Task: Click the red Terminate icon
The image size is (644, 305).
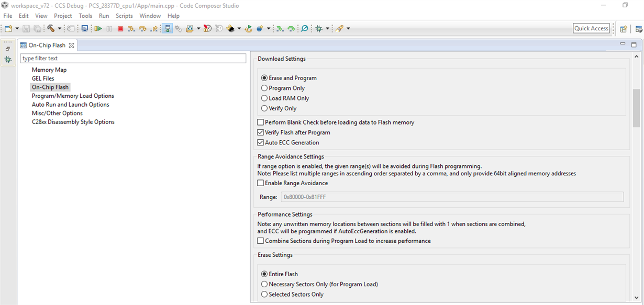Action: pos(120,29)
